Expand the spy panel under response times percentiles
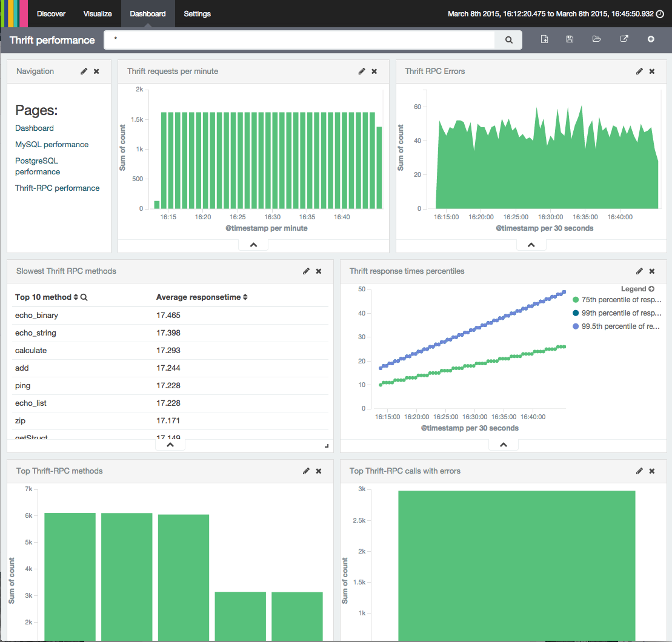Image resolution: width=672 pixels, height=642 pixels. click(x=504, y=445)
